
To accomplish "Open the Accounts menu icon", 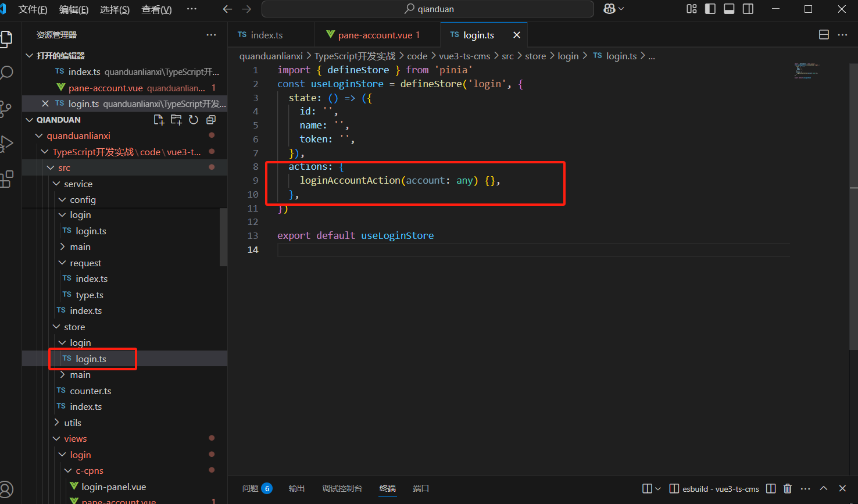I will pos(6,489).
